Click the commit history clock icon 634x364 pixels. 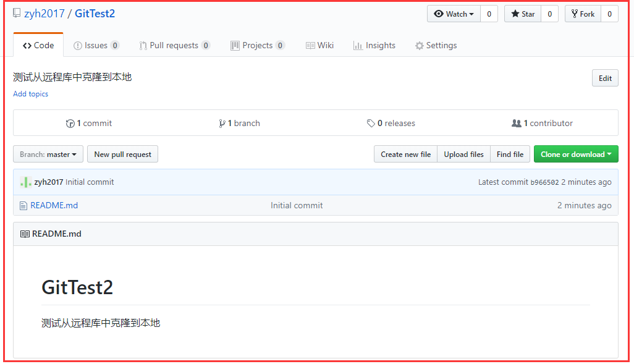point(70,124)
